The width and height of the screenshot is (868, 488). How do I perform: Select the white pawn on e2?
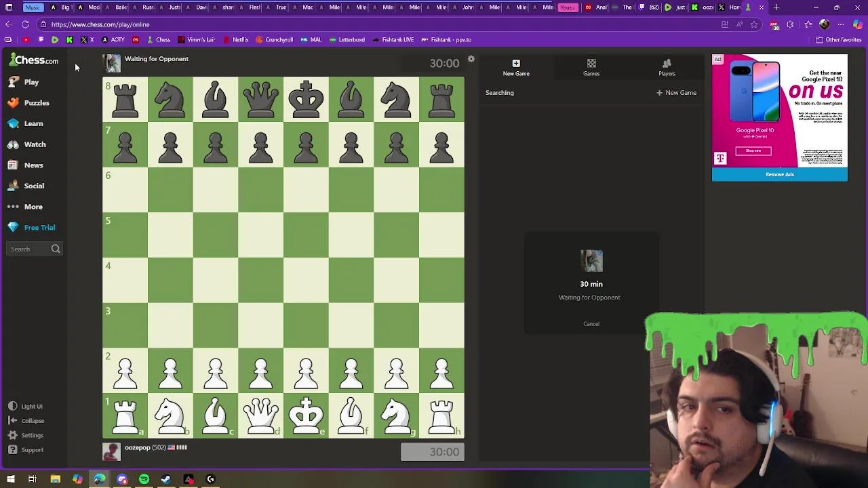[306, 371]
